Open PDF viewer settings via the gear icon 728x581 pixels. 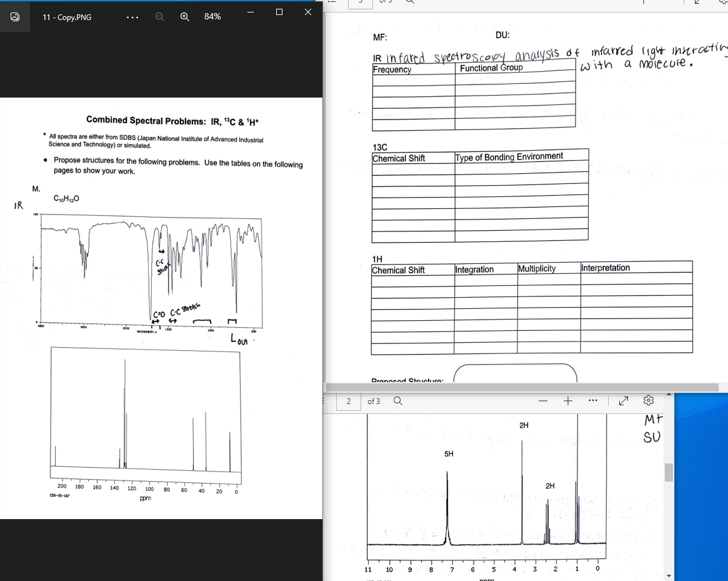[x=648, y=401]
